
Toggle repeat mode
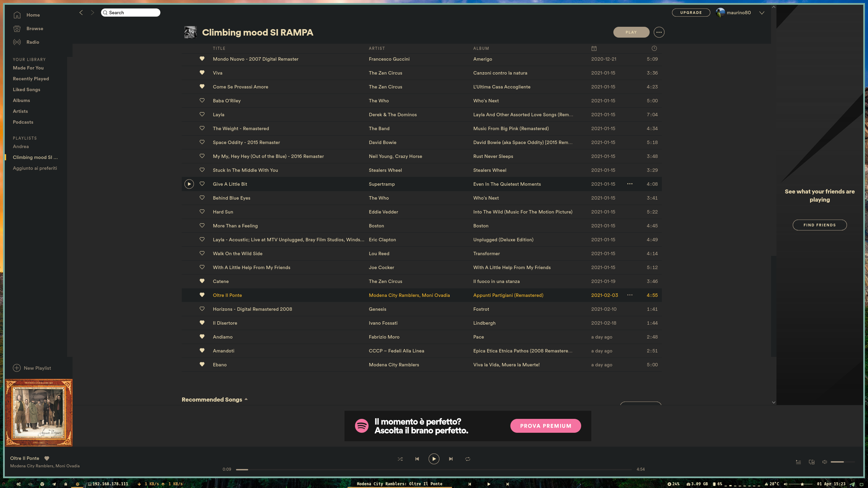click(x=468, y=459)
